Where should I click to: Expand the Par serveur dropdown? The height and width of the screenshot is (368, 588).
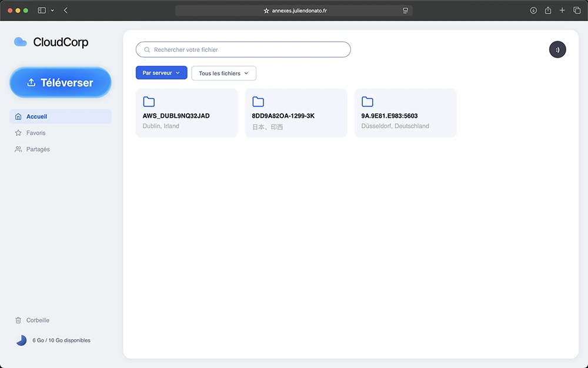[161, 73]
